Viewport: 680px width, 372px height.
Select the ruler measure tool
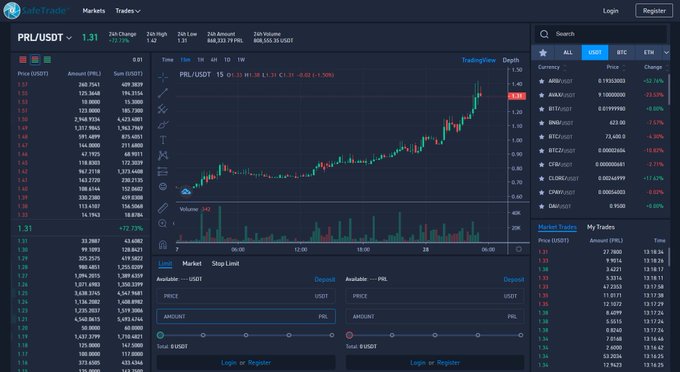(x=163, y=208)
